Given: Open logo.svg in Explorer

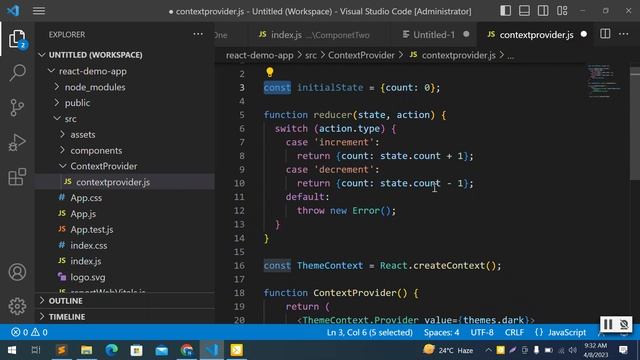Looking at the screenshot, I should coord(124,277).
